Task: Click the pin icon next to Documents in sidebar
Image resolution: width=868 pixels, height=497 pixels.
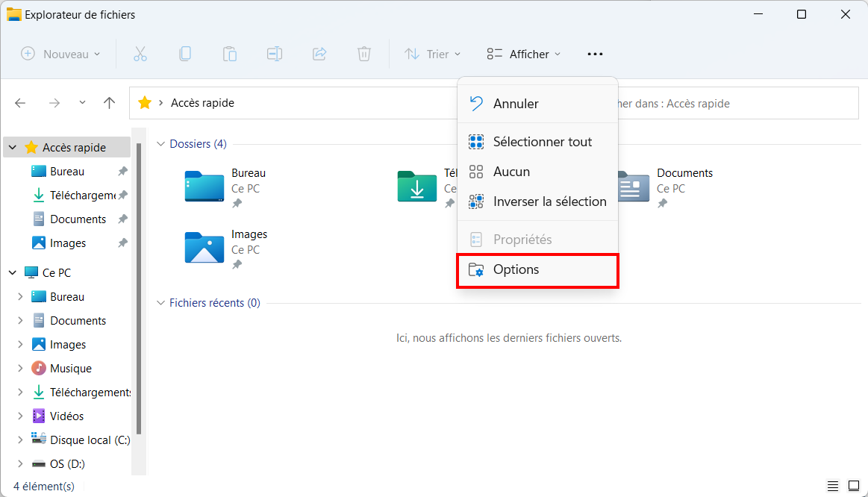Action: tap(123, 219)
